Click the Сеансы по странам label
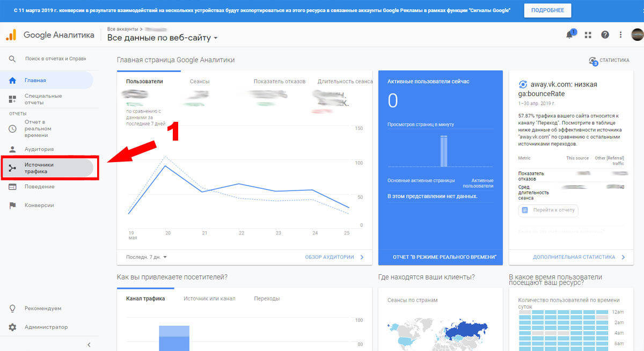Image resolution: width=644 pixels, height=351 pixels. pos(412,301)
